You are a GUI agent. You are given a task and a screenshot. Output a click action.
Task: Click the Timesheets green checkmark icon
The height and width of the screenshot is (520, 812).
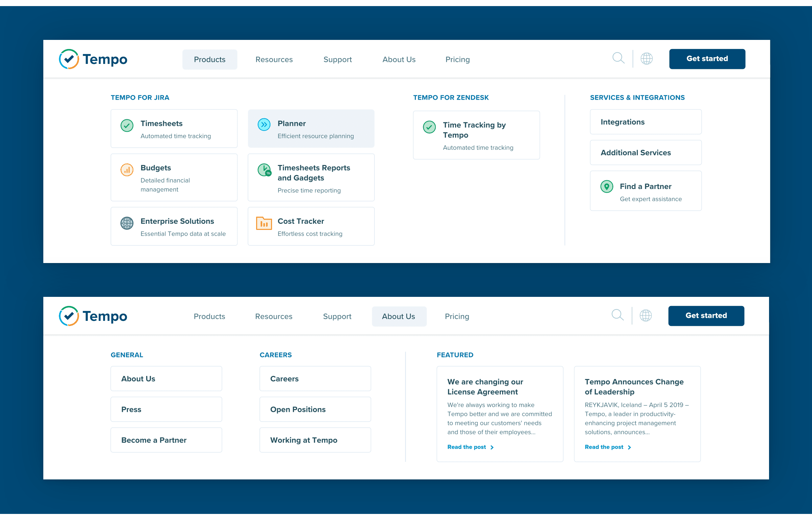[x=127, y=125]
